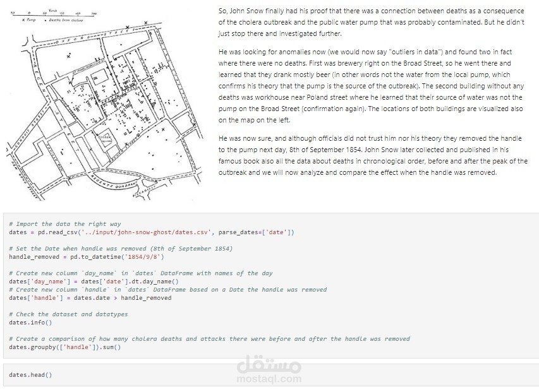Click the line dates['handle'] assignment
This screenshot has height=392, width=539.
pos(90,298)
